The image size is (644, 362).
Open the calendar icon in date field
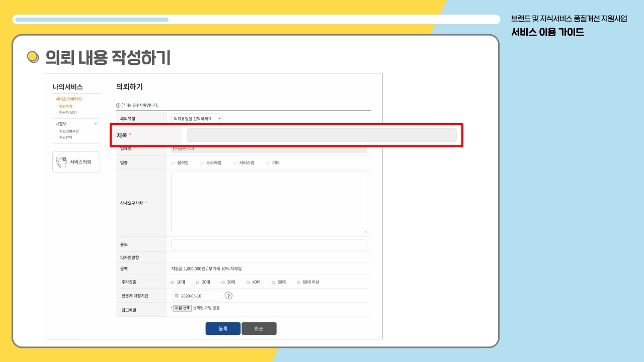[x=177, y=296]
